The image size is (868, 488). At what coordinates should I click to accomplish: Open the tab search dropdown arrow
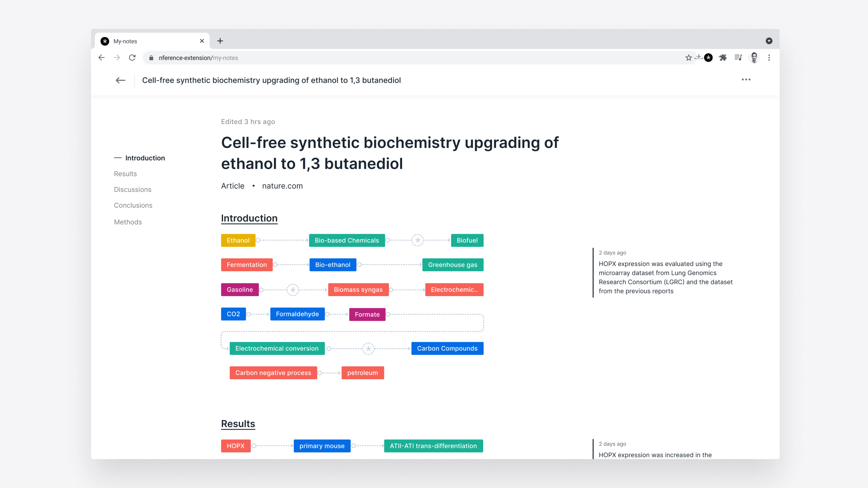click(769, 41)
